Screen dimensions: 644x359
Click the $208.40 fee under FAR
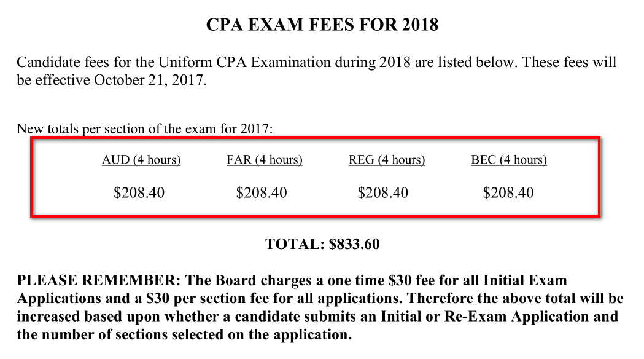[261, 192]
